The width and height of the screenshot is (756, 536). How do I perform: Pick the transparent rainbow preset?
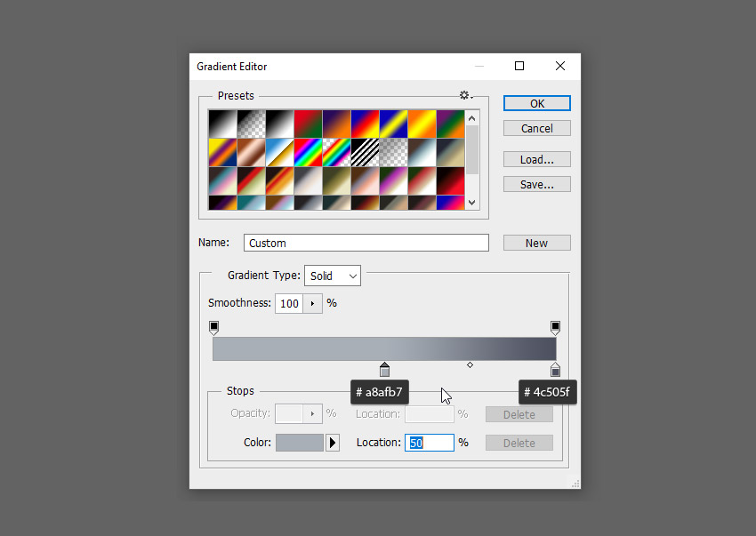(x=336, y=152)
